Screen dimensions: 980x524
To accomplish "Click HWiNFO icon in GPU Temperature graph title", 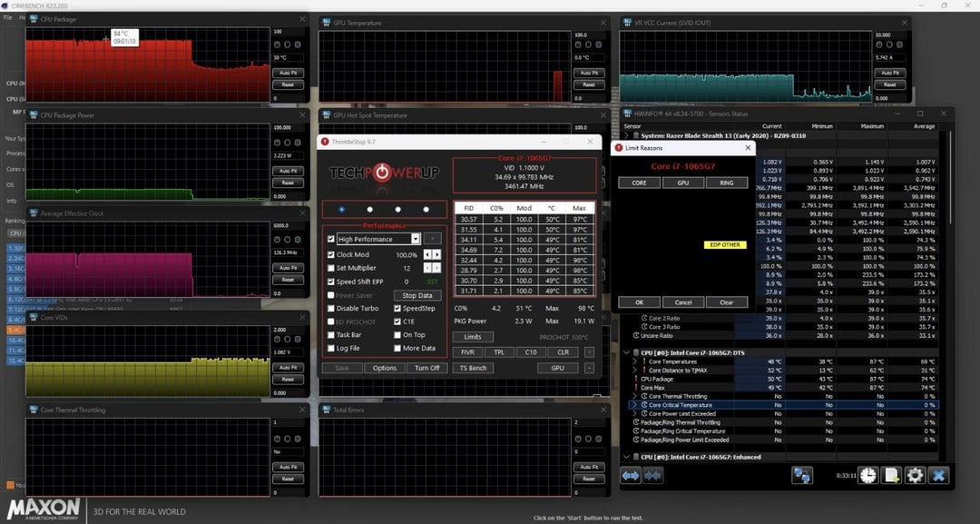I will pos(327,23).
